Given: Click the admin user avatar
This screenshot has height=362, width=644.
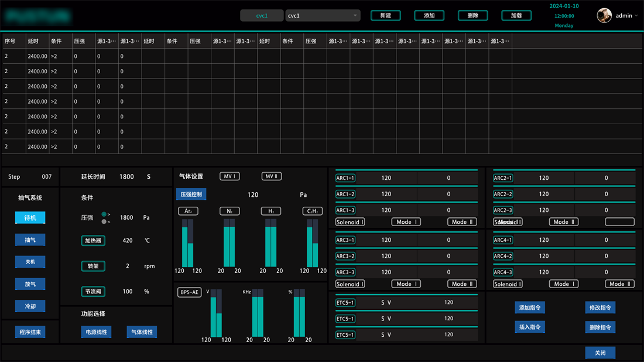Looking at the screenshot, I should (604, 16).
